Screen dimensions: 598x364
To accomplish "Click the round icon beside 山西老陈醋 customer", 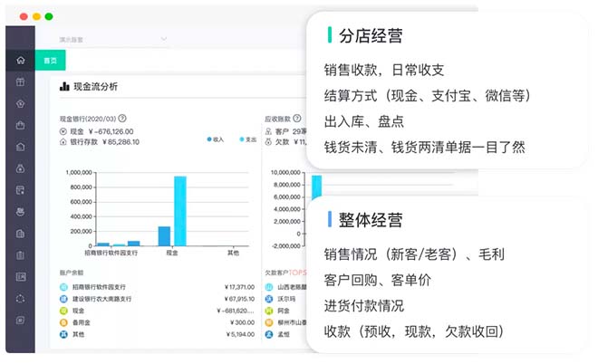I will (x=269, y=287).
